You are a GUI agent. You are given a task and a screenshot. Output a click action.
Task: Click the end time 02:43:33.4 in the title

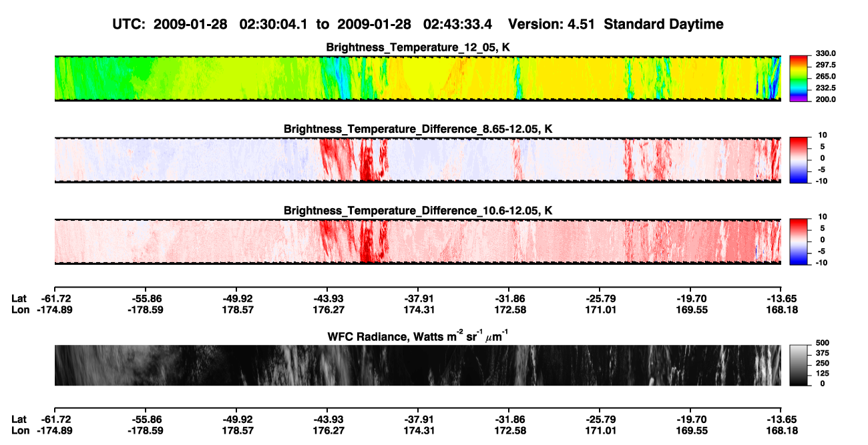(458, 24)
